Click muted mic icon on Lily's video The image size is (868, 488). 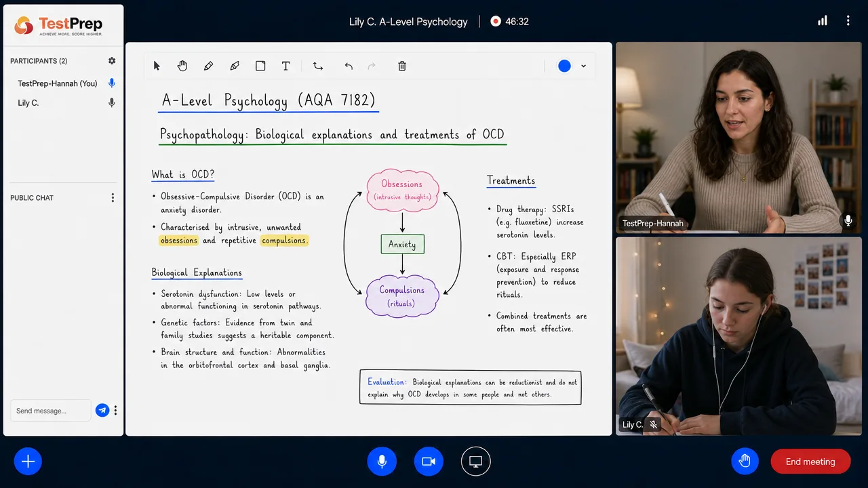pos(653,425)
